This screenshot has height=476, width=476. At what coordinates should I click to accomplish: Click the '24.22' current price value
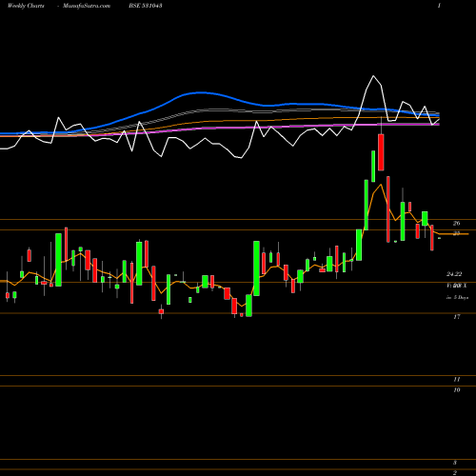coord(454,274)
